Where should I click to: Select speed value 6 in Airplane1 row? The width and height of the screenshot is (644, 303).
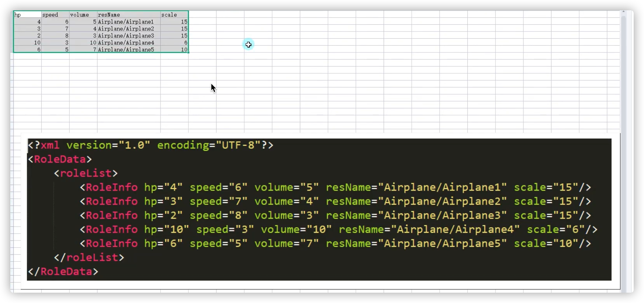tap(55, 22)
